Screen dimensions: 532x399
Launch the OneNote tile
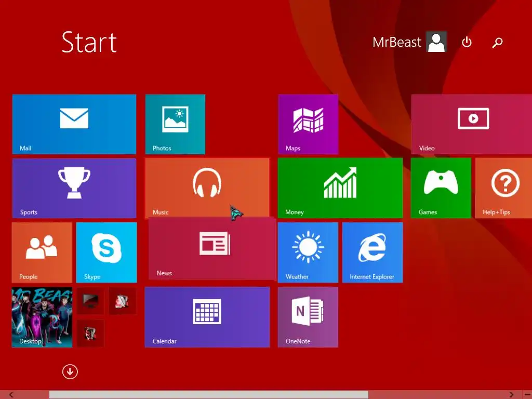(308, 317)
